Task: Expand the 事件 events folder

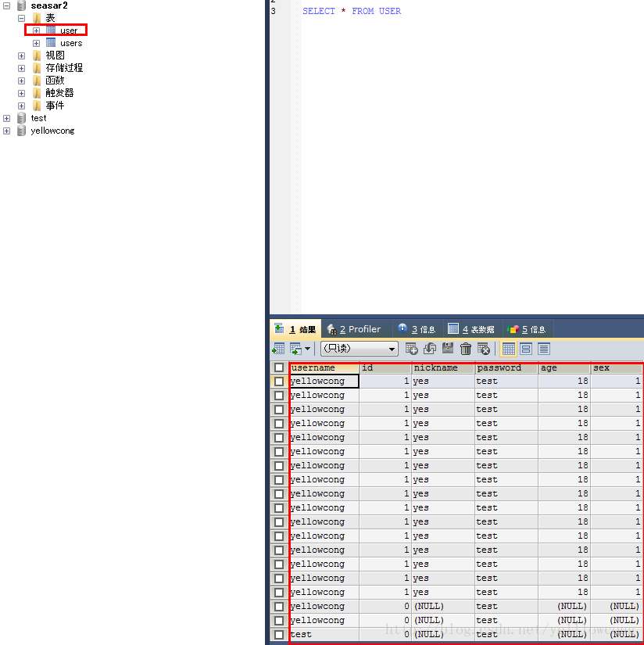Action: (x=21, y=106)
